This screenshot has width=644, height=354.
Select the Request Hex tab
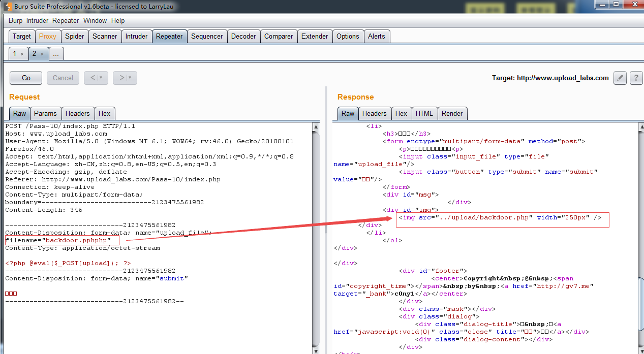(x=104, y=113)
